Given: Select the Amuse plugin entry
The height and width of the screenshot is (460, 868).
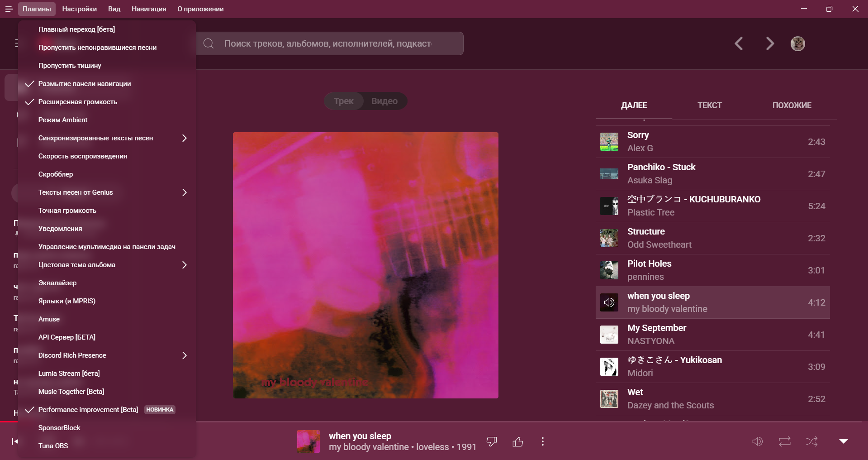Looking at the screenshot, I should [107, 319].
